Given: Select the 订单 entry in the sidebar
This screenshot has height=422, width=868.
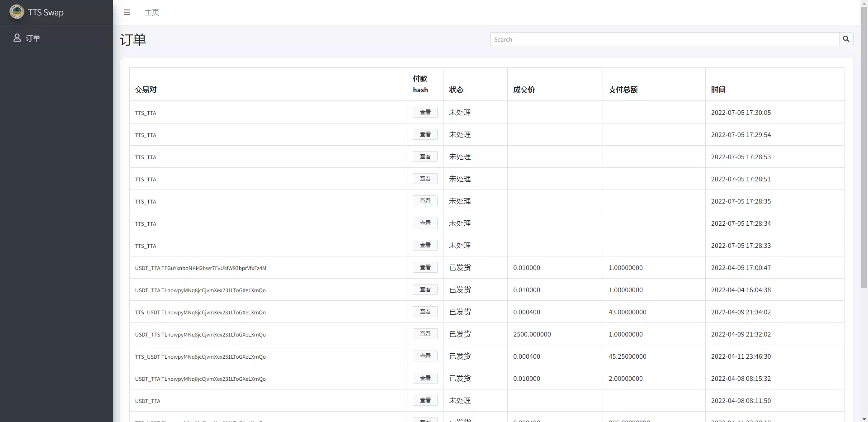Looking at the screenshot, I should coord(32,38).
